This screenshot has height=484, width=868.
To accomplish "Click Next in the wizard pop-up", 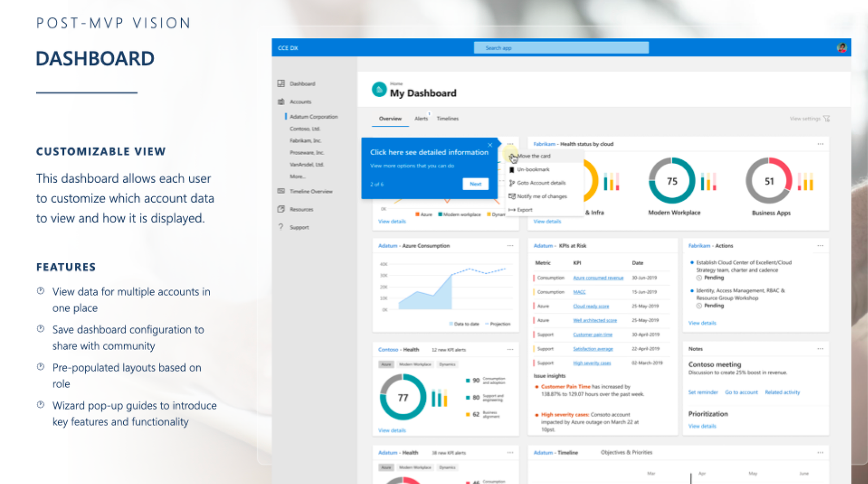I will [476, 184].
